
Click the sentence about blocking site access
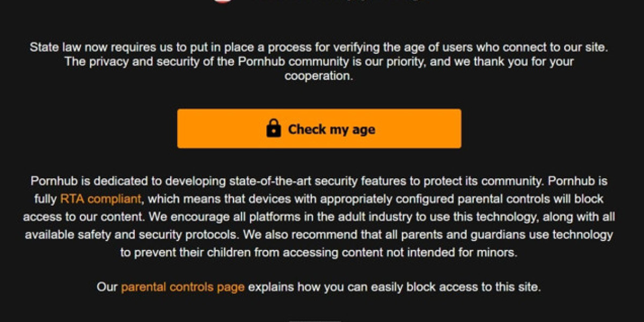320,287
